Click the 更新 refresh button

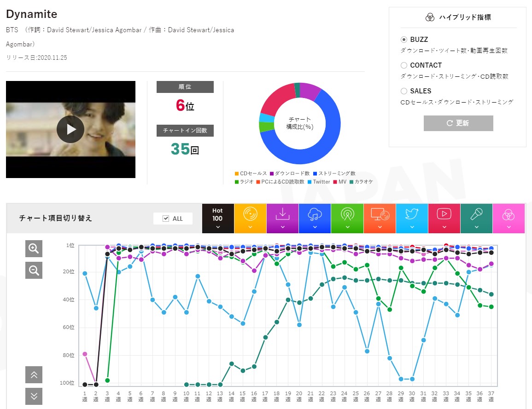[458, 123]
